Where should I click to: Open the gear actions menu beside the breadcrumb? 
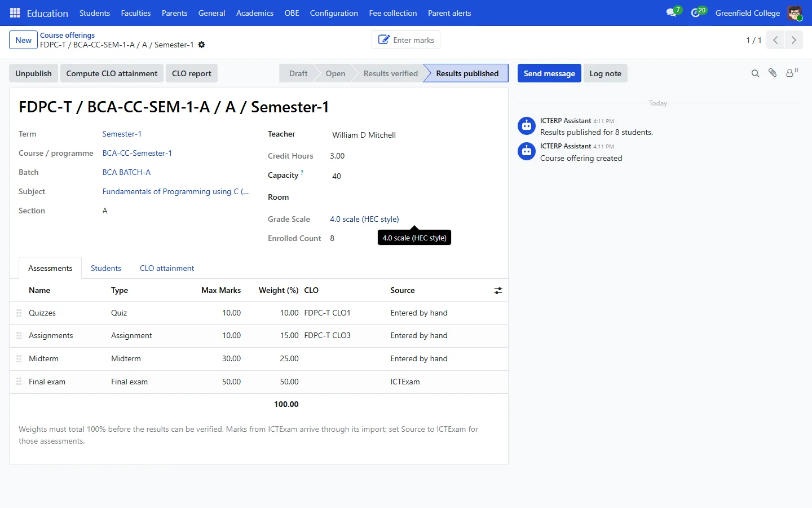click(x=201, y=45)
